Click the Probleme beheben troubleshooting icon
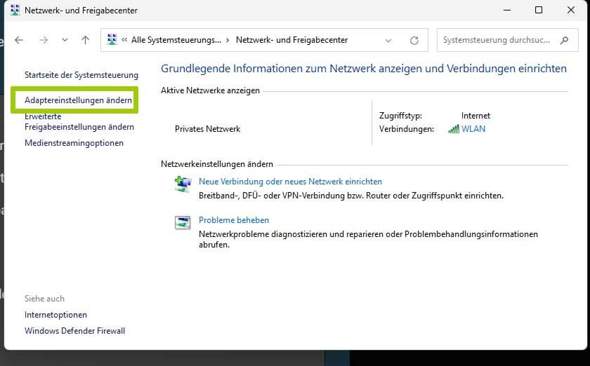The width and height of the screenshot is (590, 366). tap(183, 222)
